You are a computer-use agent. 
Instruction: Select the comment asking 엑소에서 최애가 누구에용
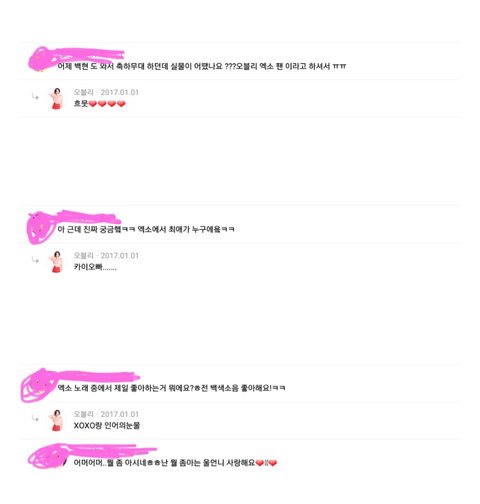tap(146, 229)
